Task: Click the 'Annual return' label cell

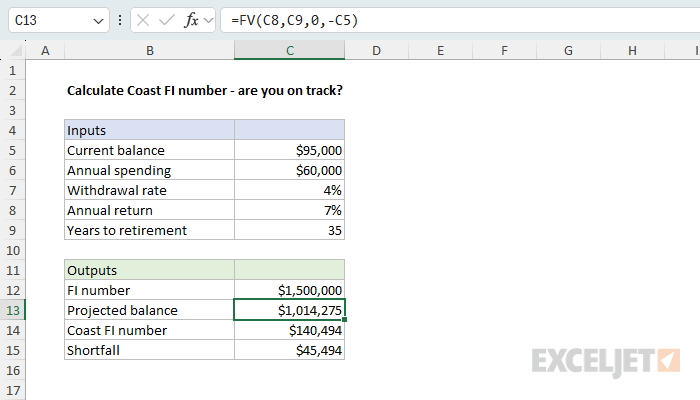Action: point(150,210)
